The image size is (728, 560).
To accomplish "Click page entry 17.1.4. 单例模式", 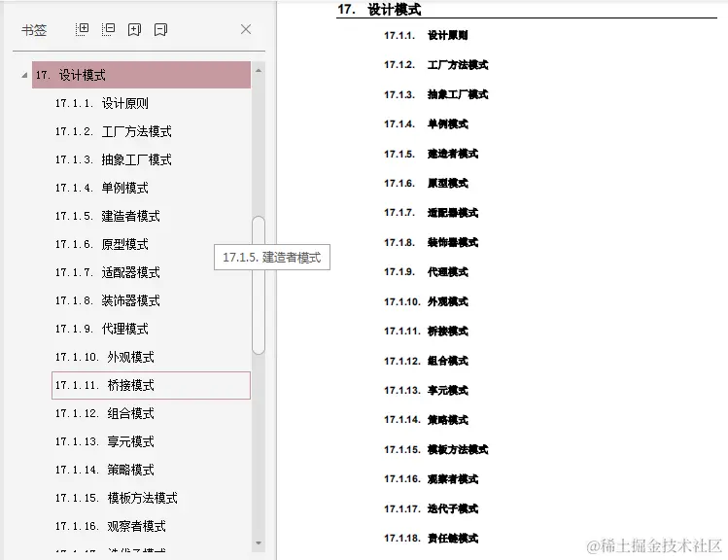I will tap(426, 124).
